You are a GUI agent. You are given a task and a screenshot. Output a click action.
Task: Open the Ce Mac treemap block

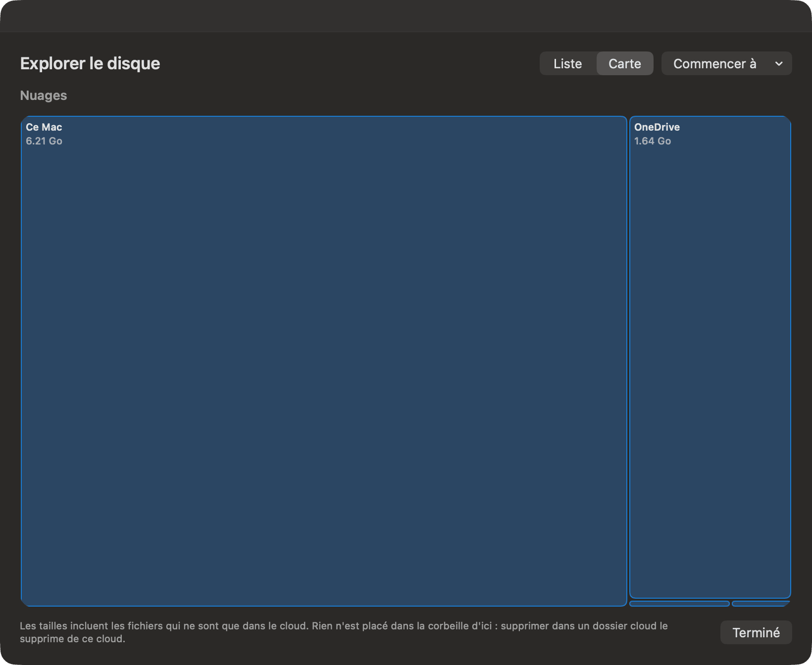click(324, 361)
